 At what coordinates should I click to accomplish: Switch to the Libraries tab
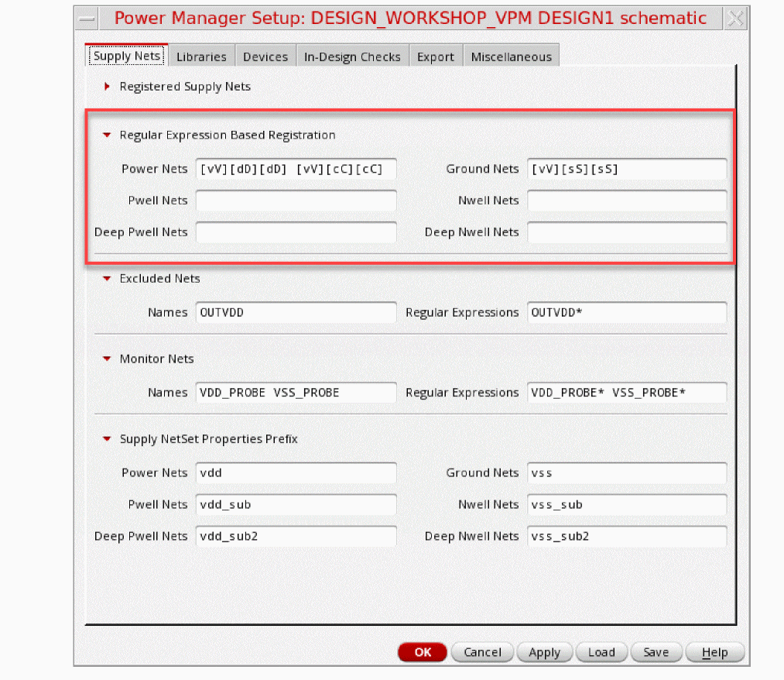click(201, 57)
